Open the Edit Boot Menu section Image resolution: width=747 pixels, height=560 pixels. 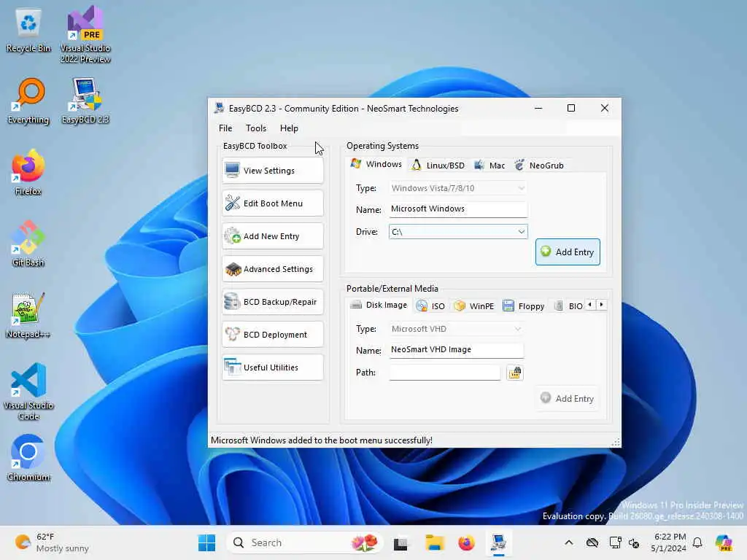[273, 203]
